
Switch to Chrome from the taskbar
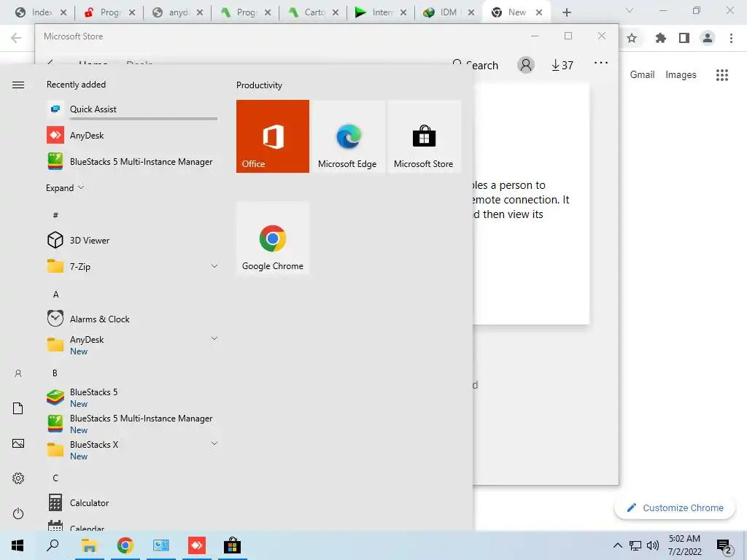point(125,545)
